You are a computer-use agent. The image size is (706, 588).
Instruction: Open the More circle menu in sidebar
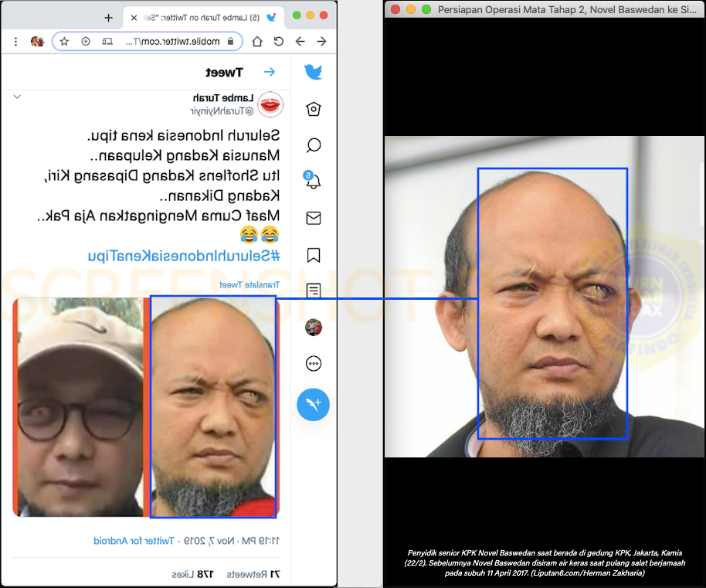tap(314, 363)
